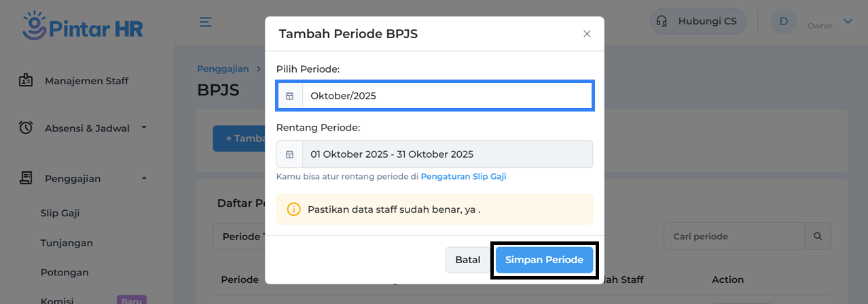Follow the Pengaturan Slip Gaji link
Screen dimensions: 868x304
(463, 177)
